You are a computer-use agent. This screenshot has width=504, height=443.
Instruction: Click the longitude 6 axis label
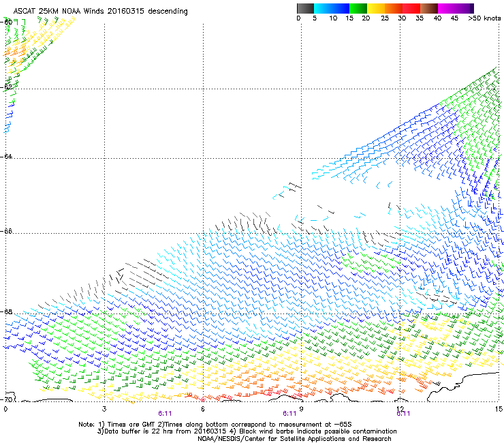point(203,409)
